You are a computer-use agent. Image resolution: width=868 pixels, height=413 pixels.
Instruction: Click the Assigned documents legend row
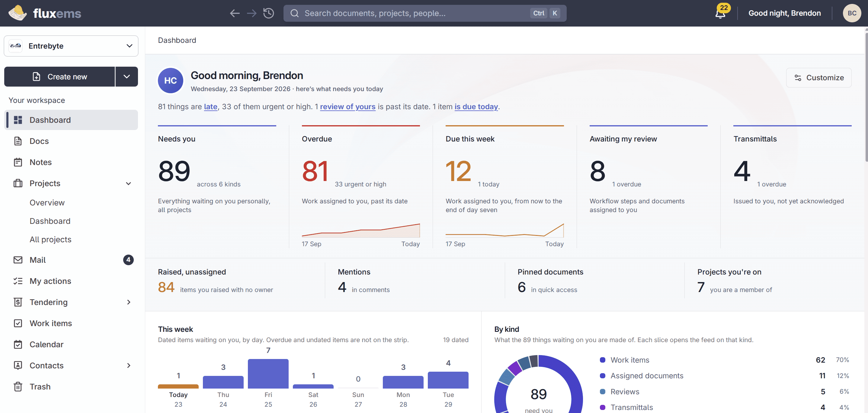724,376
